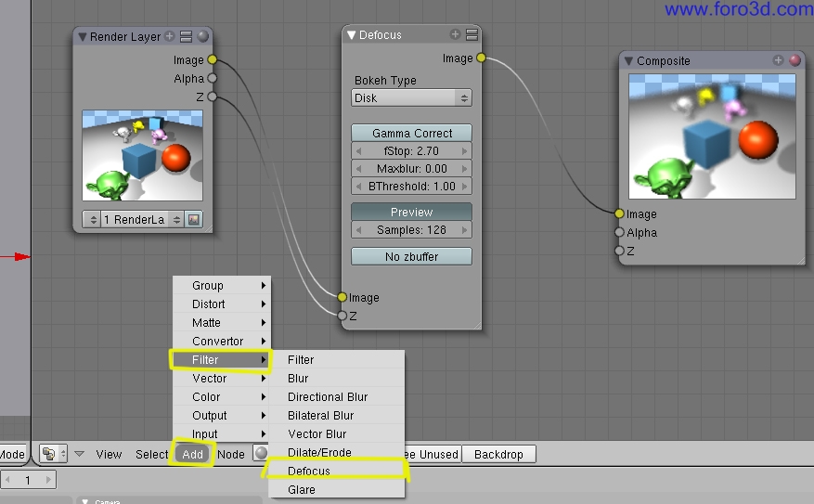Select Glare node
814x504 pixels.
tap(336, 489)
